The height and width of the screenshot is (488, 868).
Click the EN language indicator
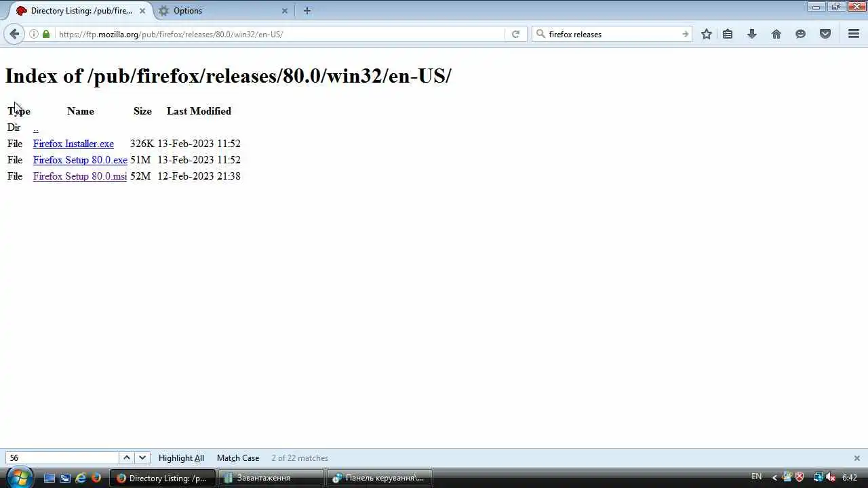tap(757, 477)
